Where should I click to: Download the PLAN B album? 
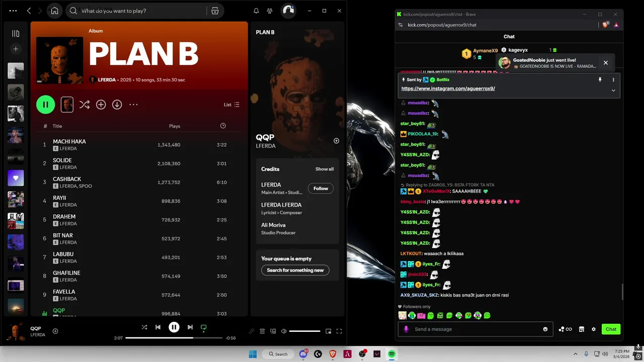tap(117, 105)
